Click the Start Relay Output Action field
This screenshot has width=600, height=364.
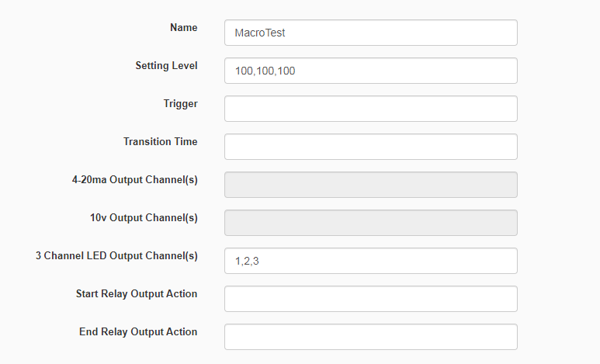371,299
